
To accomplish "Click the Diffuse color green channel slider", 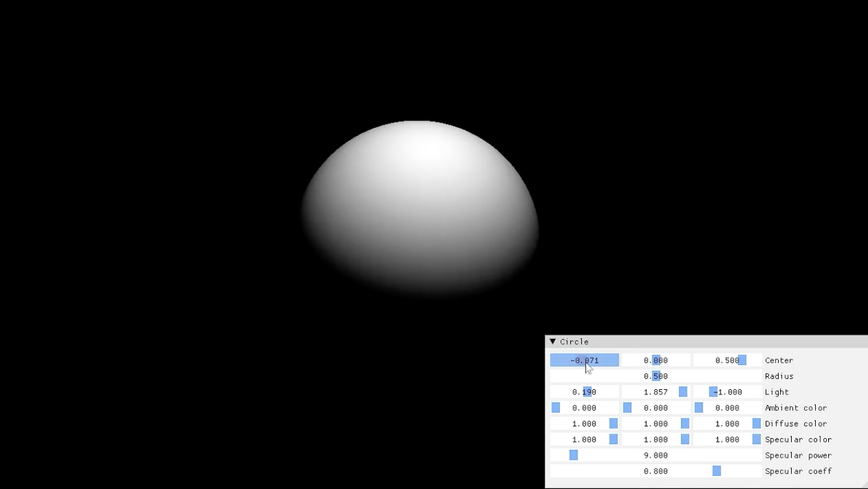I will pyautogui.click(x=656, y=424).
